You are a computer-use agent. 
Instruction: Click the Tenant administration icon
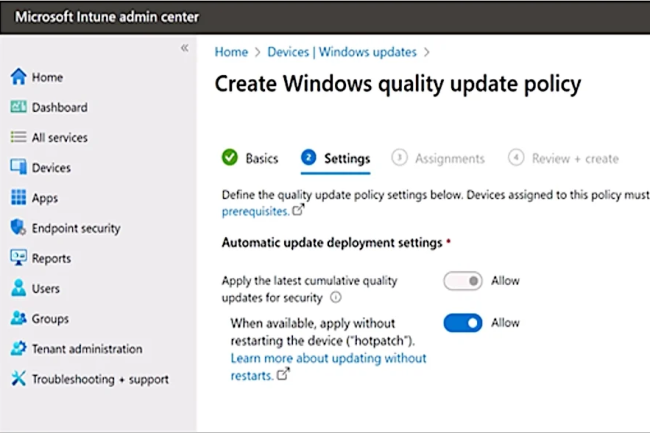pyautogui.click(x=18, y=349)
